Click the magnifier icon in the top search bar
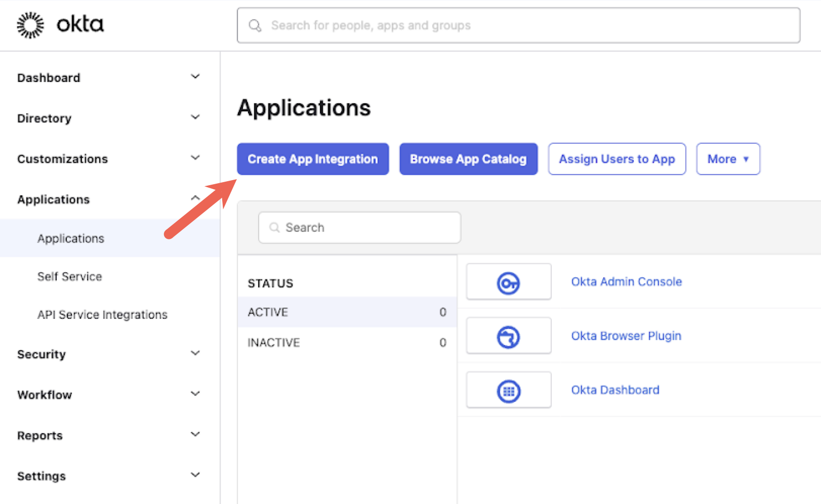This screenshot has width=821, height=504. [x=255, y=25]
